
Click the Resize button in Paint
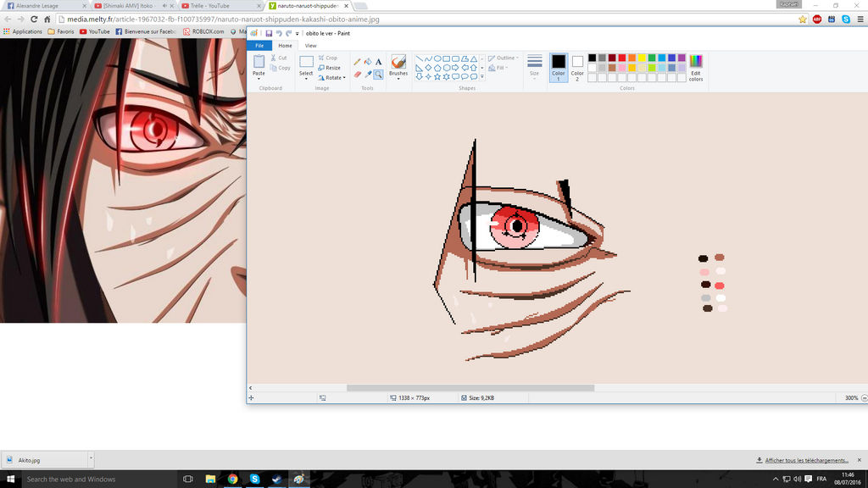click(x=330, y=68)
